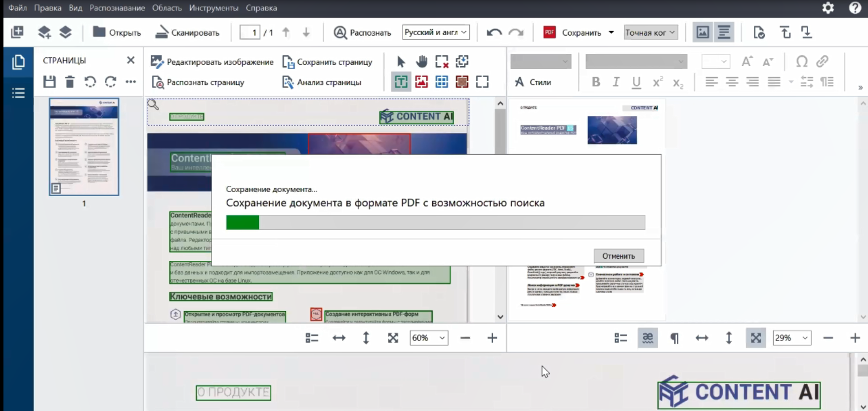
Task: Click the Открыть button
Action: pyautogui.click(x=117, y=33)
